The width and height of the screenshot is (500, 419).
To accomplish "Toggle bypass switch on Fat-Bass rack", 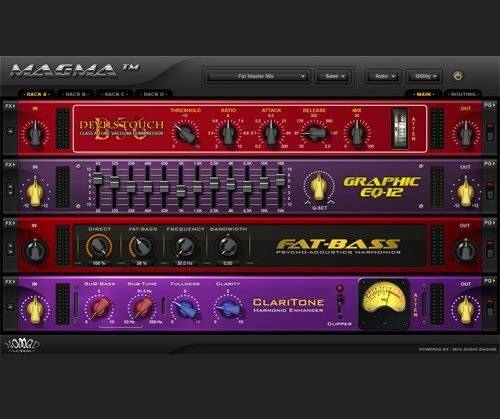I will point(490,249).
